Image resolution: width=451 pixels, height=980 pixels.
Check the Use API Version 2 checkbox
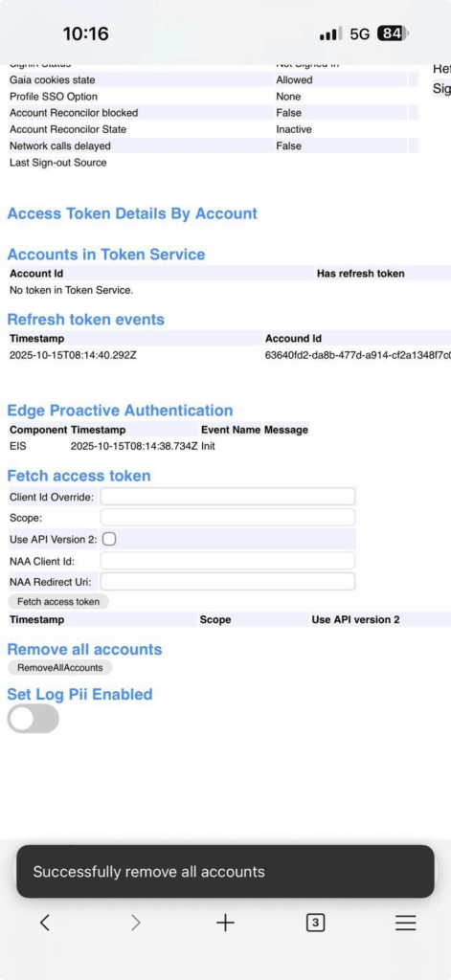109,539
